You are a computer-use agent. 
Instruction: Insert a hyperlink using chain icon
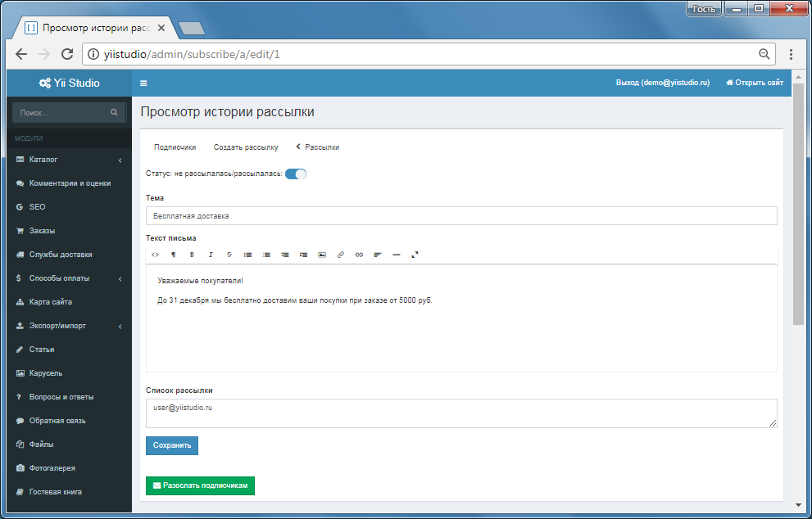(x=359, y=255)
